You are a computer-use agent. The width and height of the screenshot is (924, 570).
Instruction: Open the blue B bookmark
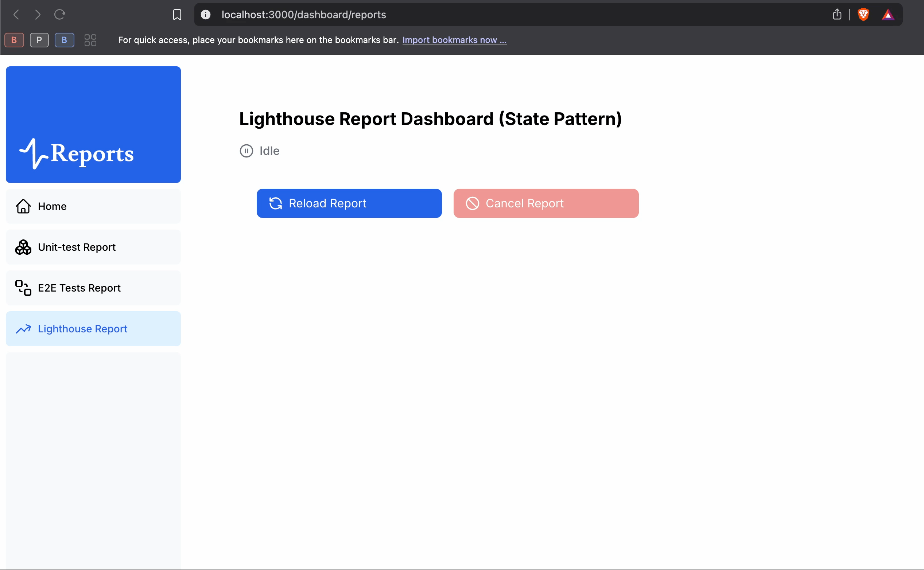click(65, 40)
